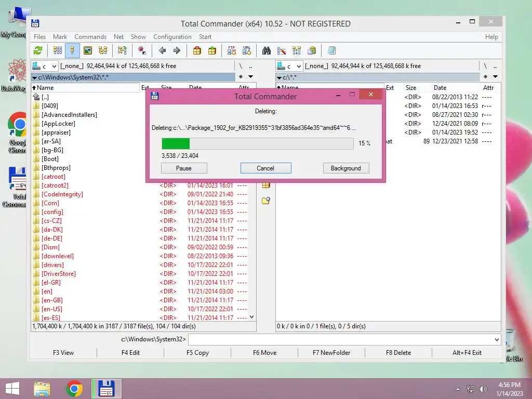532x399 pixels.
Task: Send deletion to Background
Action: coord(346,168)
